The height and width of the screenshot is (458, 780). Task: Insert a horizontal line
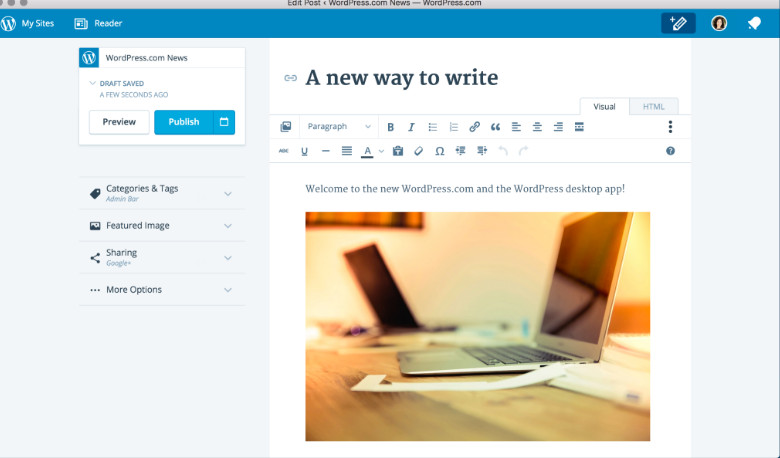[x=325, y=151]
